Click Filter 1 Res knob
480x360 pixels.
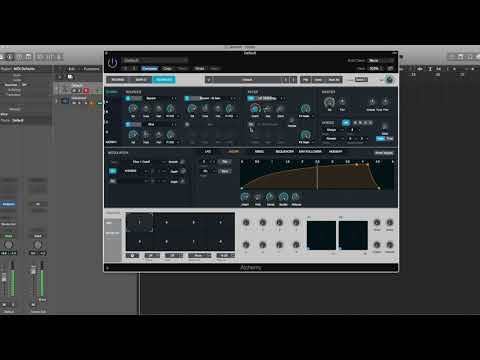[268, 109]
